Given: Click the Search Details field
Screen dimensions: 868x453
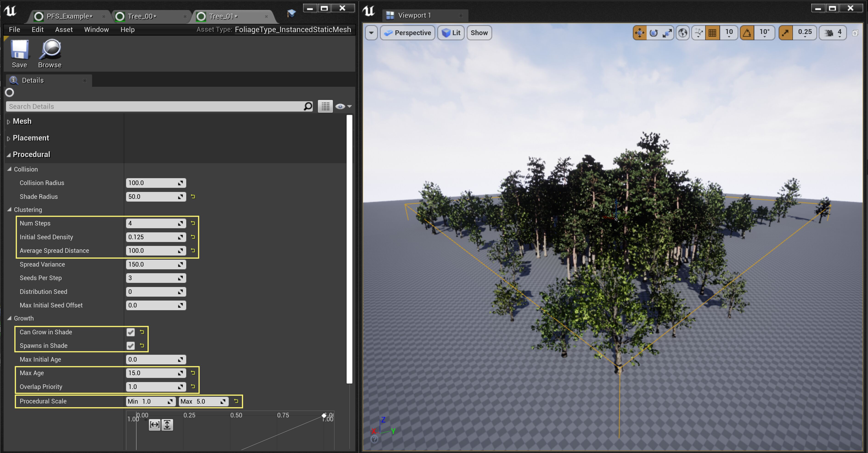Looking at the screenshot, I should point(155,107).
